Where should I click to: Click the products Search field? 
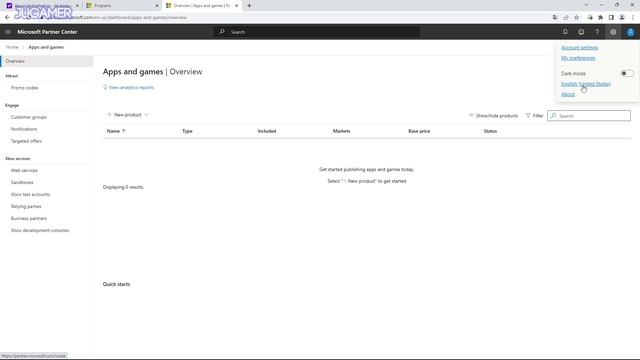[589, 116]
